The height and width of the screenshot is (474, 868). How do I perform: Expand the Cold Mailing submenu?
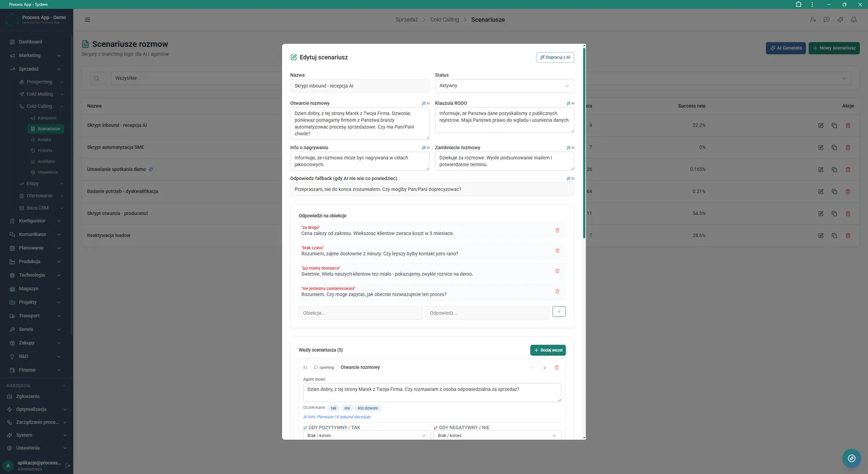[41, 94]
